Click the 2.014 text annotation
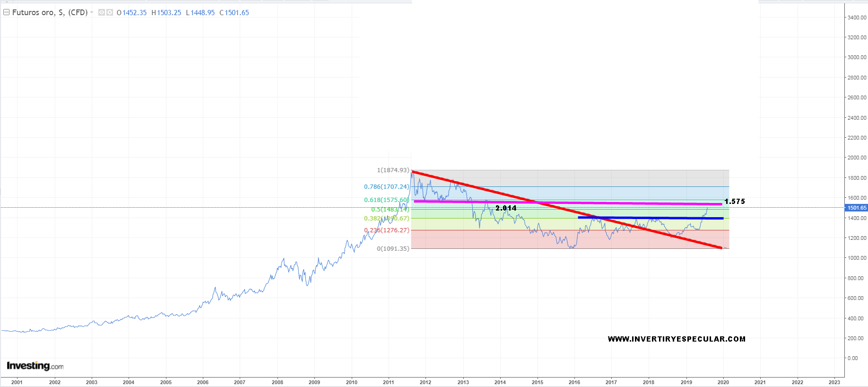Image resolution: width=868 pixels, height=387 pixels. tap(506, 208)
